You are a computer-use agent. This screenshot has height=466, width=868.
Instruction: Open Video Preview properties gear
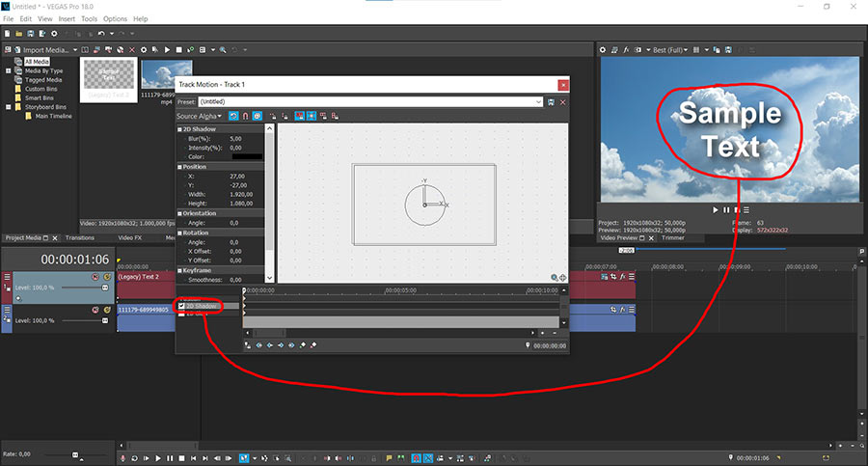(603, 50)
